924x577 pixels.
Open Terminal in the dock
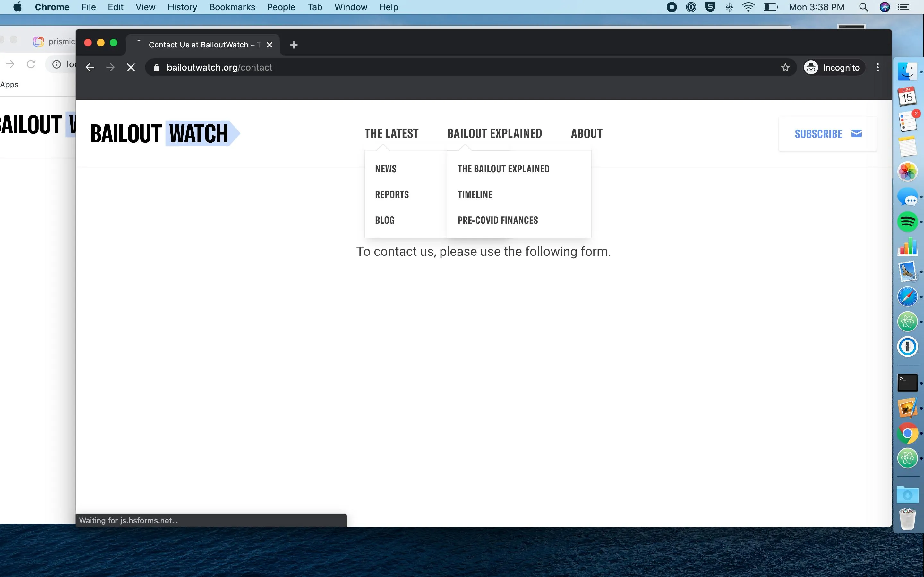(907, 383)
